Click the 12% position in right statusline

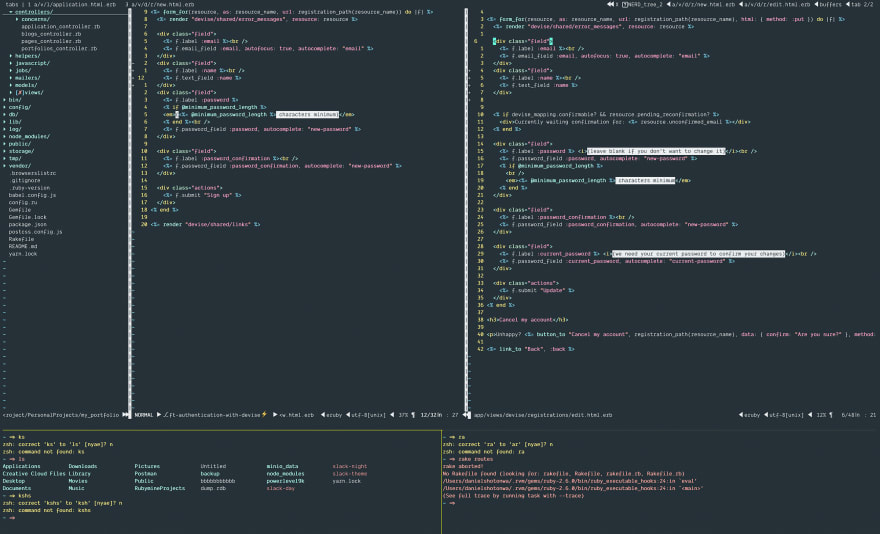[x=821, y=416]
